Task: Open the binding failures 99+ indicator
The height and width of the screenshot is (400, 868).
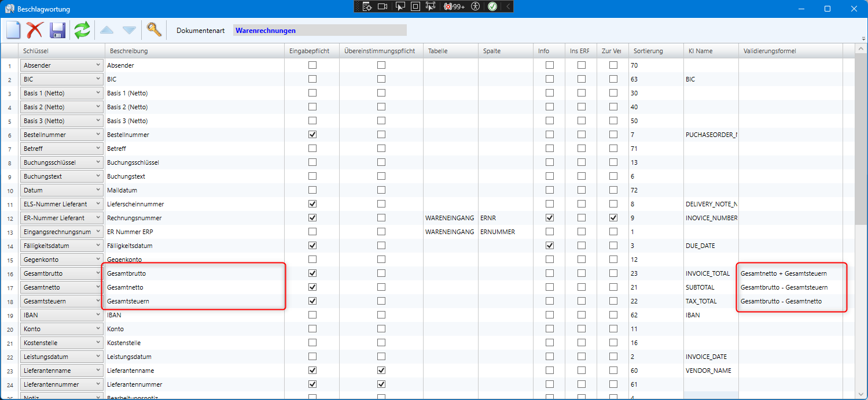Action: click(454, 6)
